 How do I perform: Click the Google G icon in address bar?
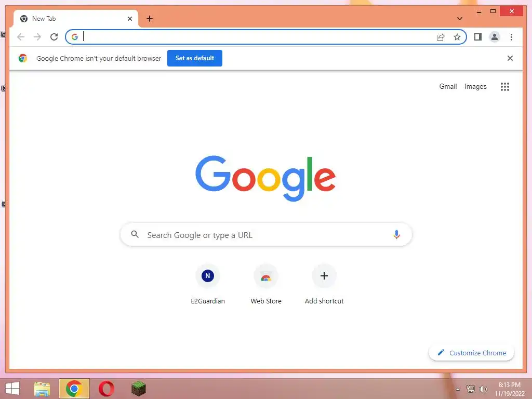(75, 37)
